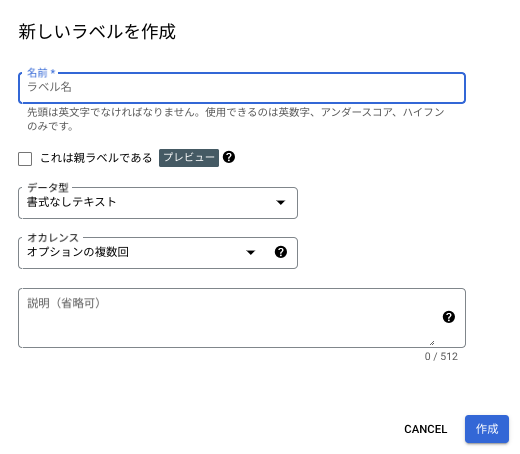Click the blue 作成 button
This screenshot has width=520, height=454.
(487, 429)
